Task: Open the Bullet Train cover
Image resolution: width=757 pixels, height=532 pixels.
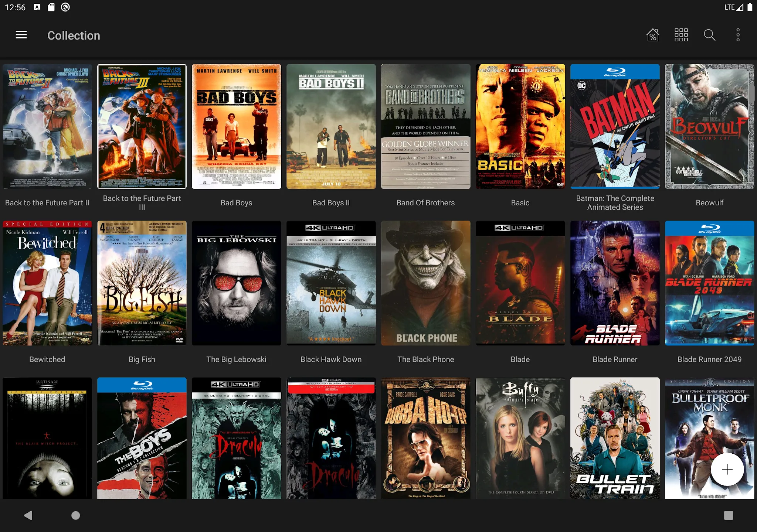Action: (615, 438)
